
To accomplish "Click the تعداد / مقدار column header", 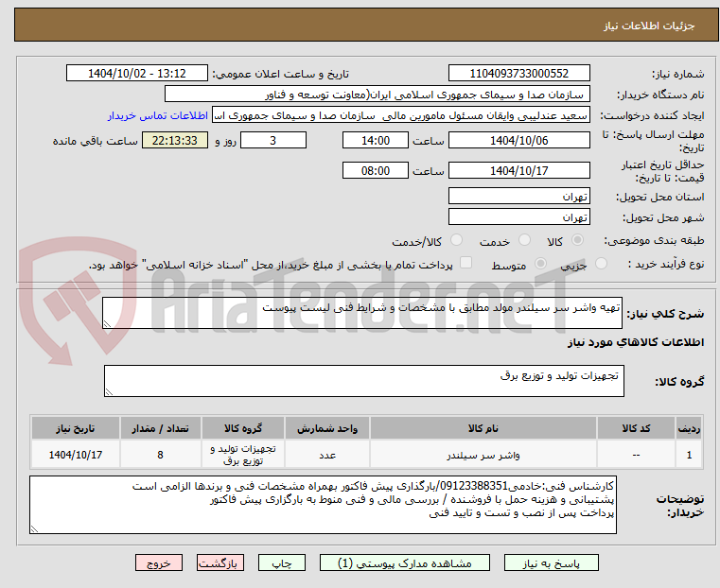I will coord(160,428).
